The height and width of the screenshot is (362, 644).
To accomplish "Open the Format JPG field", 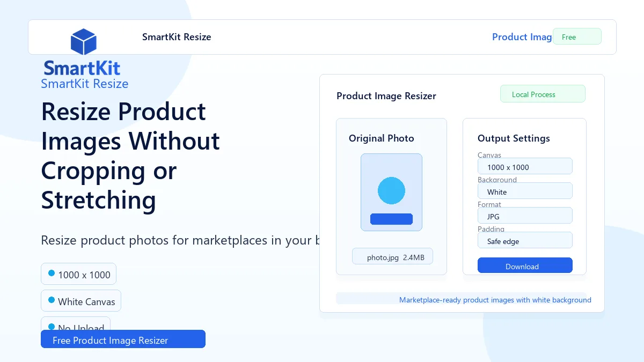I will 525,216.
